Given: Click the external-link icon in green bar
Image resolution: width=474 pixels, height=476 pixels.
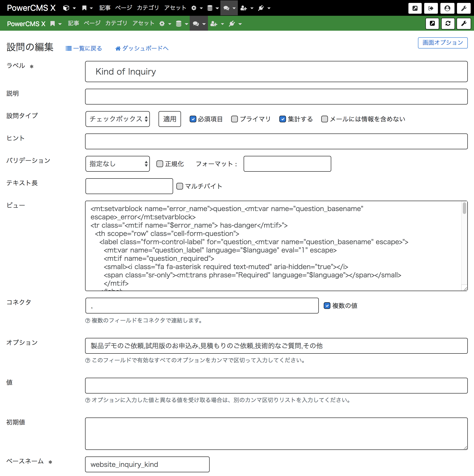Looking at the screenshot, I should click(x=432, y=24).
